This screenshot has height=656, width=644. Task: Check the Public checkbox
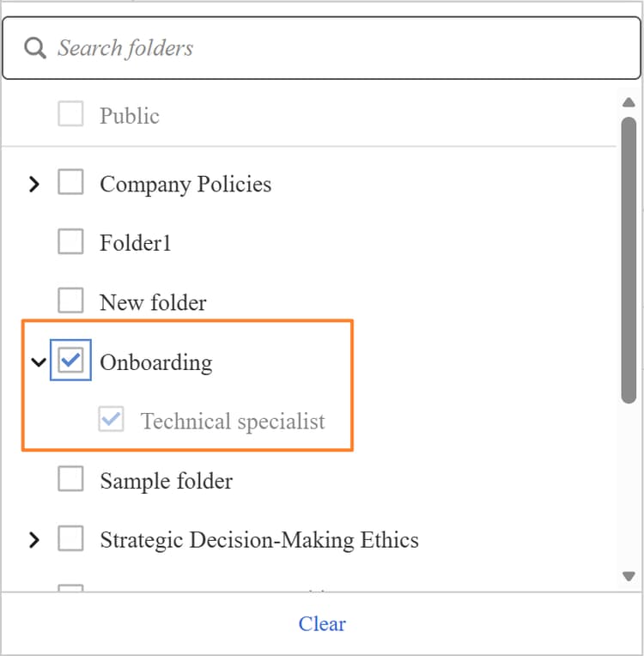click(x=70, y=114)
